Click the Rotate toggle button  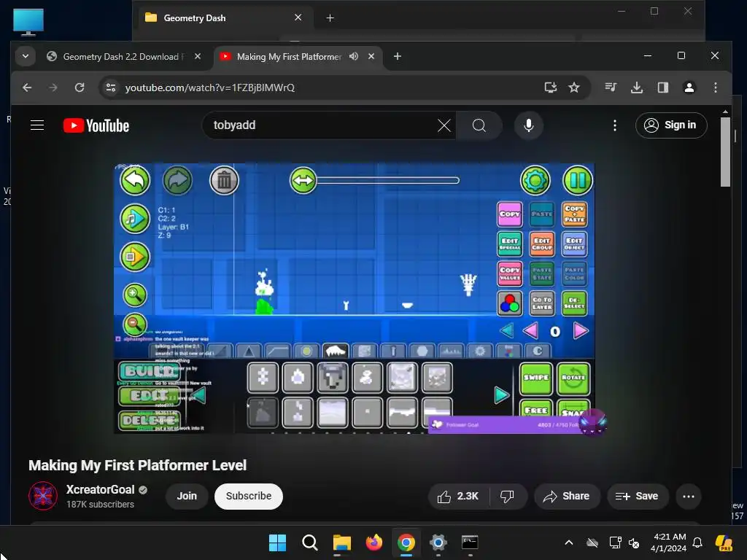[x=573, y=378]
